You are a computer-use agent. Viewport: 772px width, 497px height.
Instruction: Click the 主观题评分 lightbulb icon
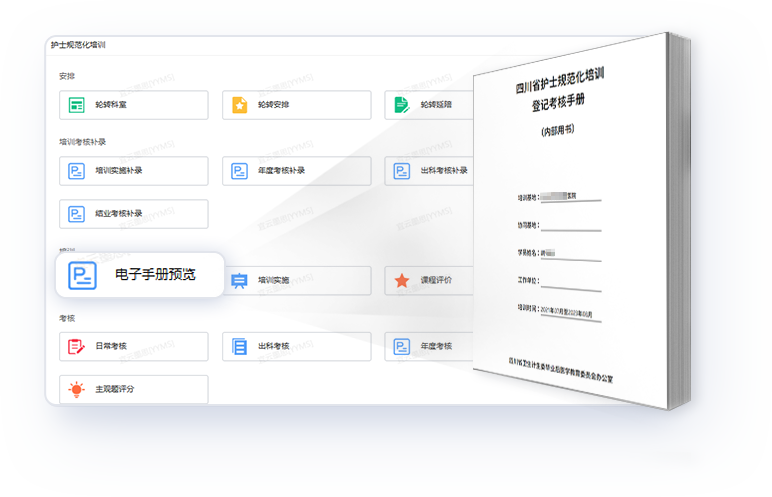(76, 390)
